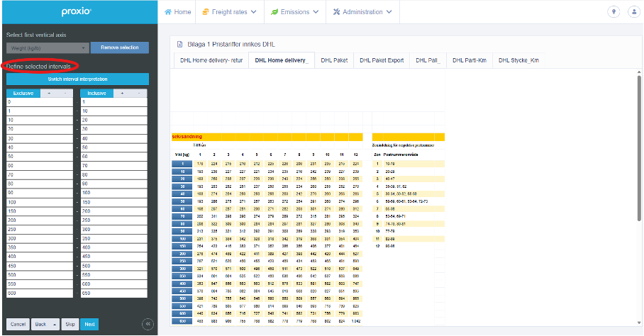Toggle the Inclusive header button
The height and width of the screenshot is (336, 644).
(x=97, y=93)
